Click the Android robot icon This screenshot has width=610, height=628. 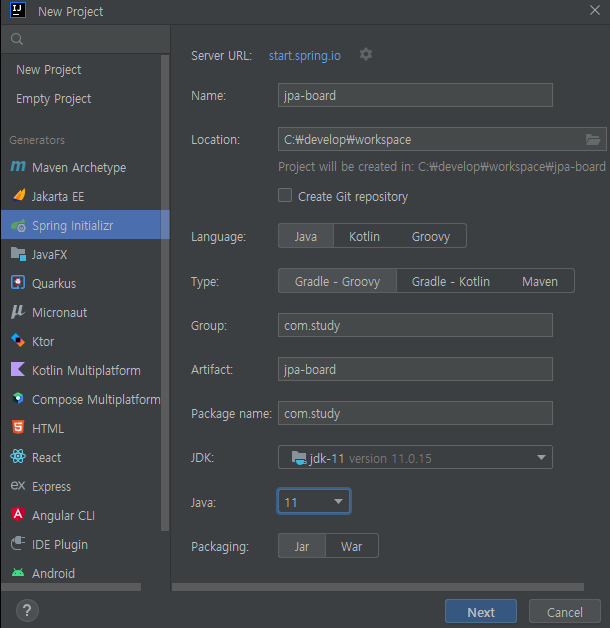(18, 572)
